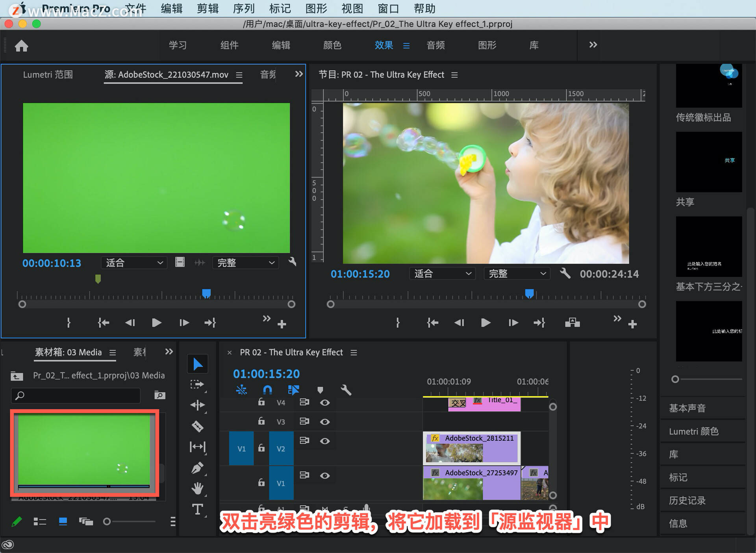Select the Pen tool
The height and width of the screenshot is (553, 756).
(197, 468)
